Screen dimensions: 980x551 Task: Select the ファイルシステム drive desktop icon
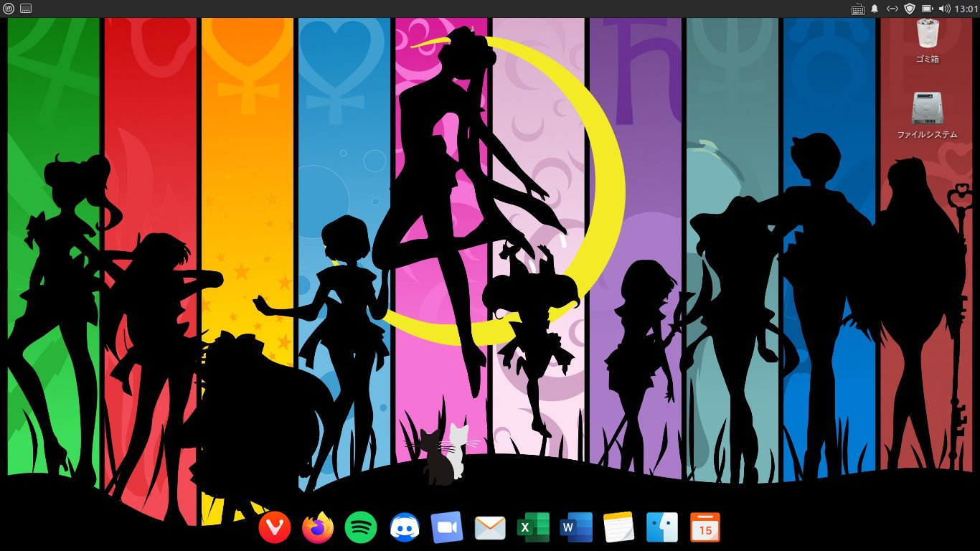928,108
